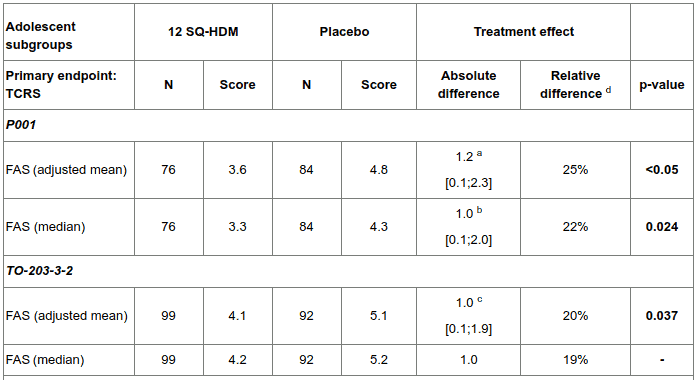
Task: Click the '0.037' p-value cell
Action: point(661,316)
